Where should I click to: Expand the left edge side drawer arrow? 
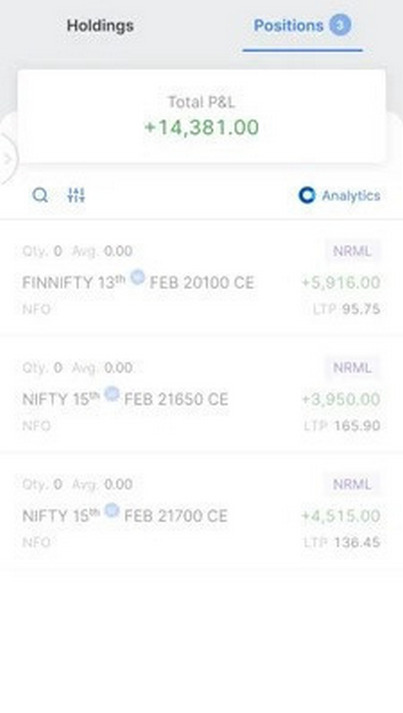click(7, 159)
